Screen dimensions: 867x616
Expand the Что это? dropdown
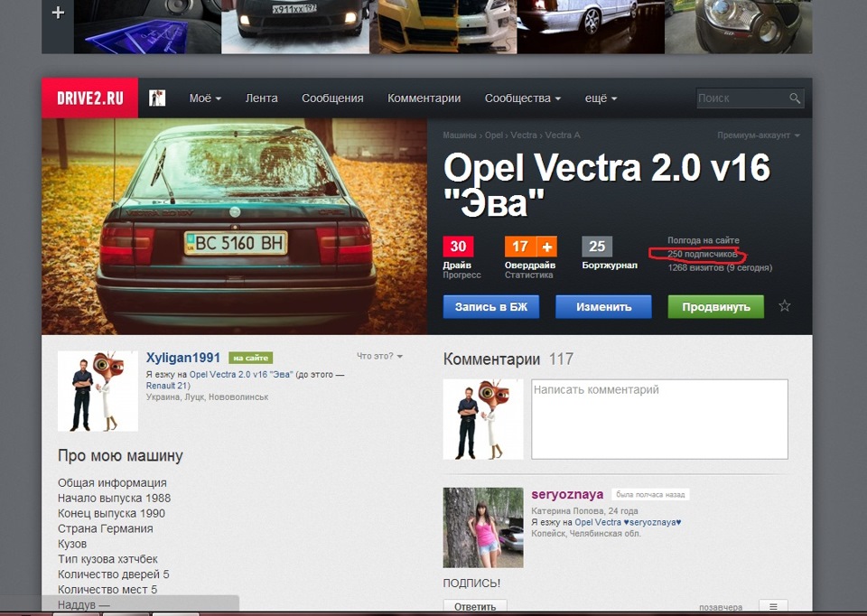coord(379,356)
